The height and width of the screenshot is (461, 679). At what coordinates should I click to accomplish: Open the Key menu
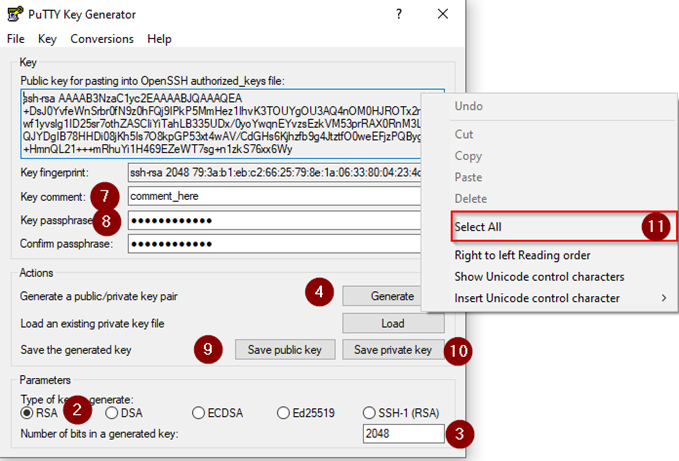tap(47, 39)
